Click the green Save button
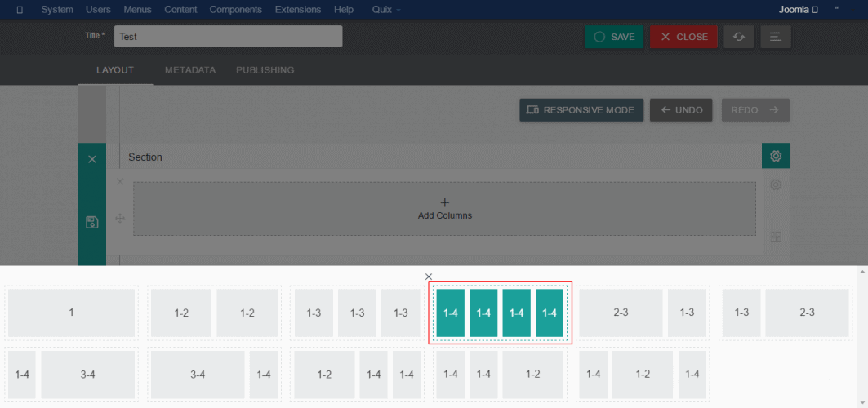 [614, 37]
